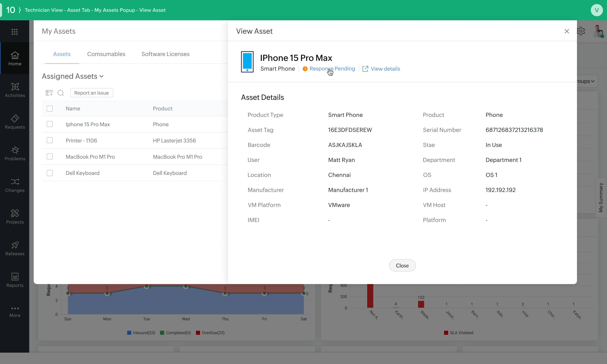Go to Home in sidebar
The height and width of the screenshot is (364, 607).
pyautogui.click(x=15, y=58)
